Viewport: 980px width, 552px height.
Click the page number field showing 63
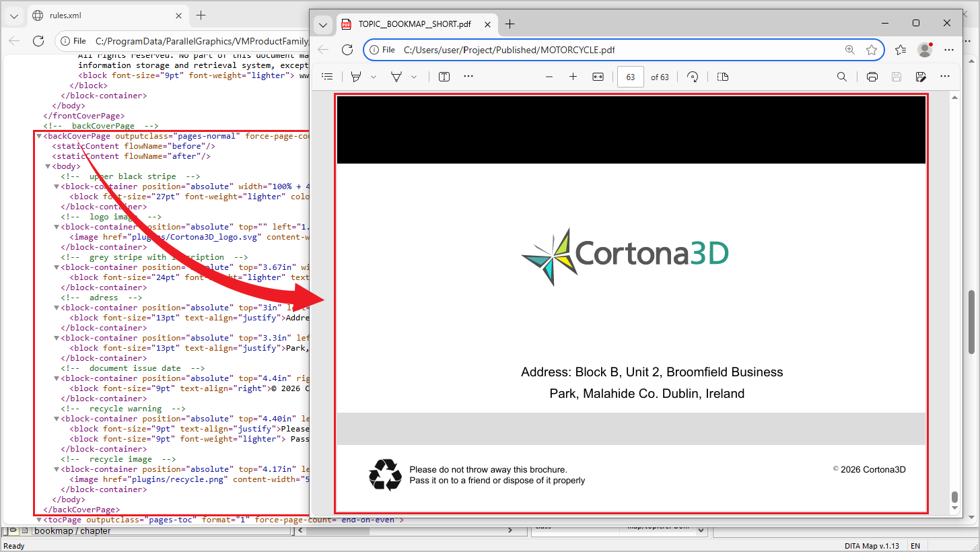[630, 77]
